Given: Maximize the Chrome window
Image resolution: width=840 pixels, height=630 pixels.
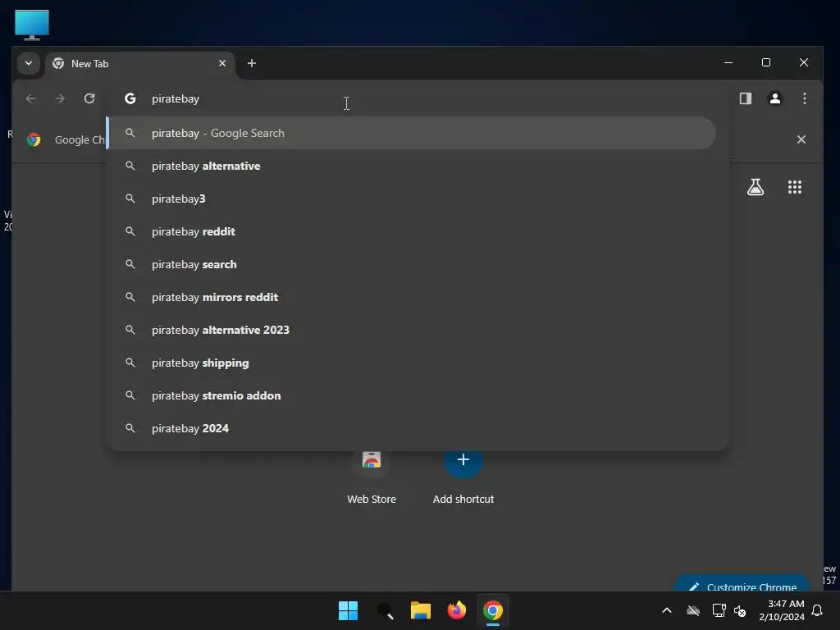Looking at the screenshot, I should (x=766, y=62).
